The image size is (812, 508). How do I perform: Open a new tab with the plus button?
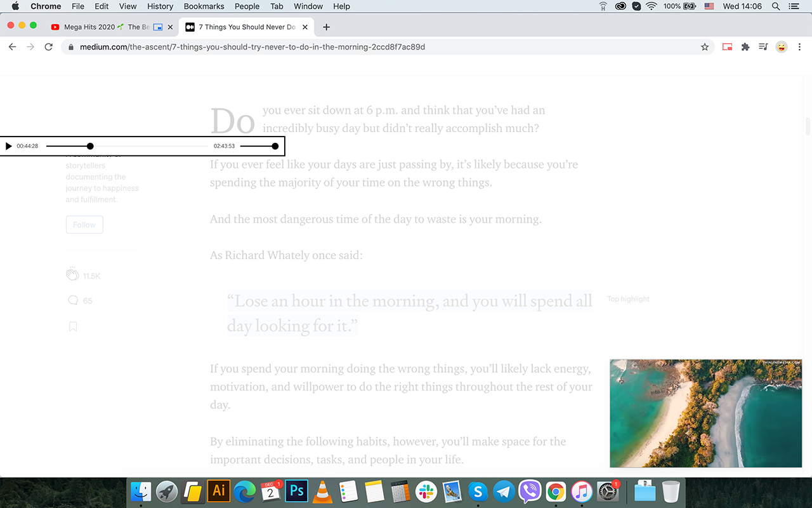click(326, 27)
